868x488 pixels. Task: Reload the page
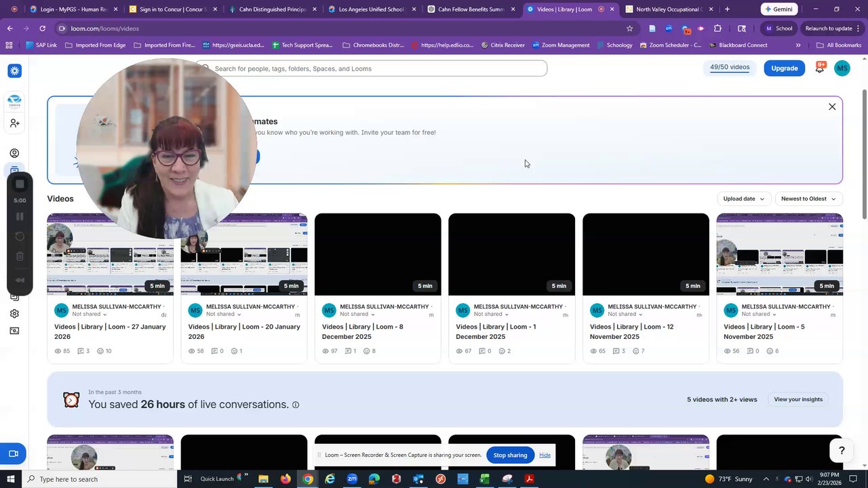point(42,28)
